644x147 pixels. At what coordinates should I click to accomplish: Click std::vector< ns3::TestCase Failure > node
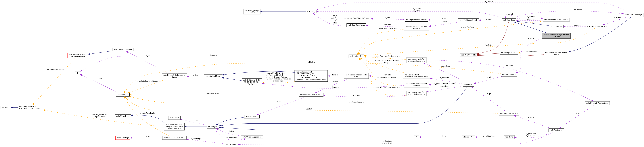416,28
